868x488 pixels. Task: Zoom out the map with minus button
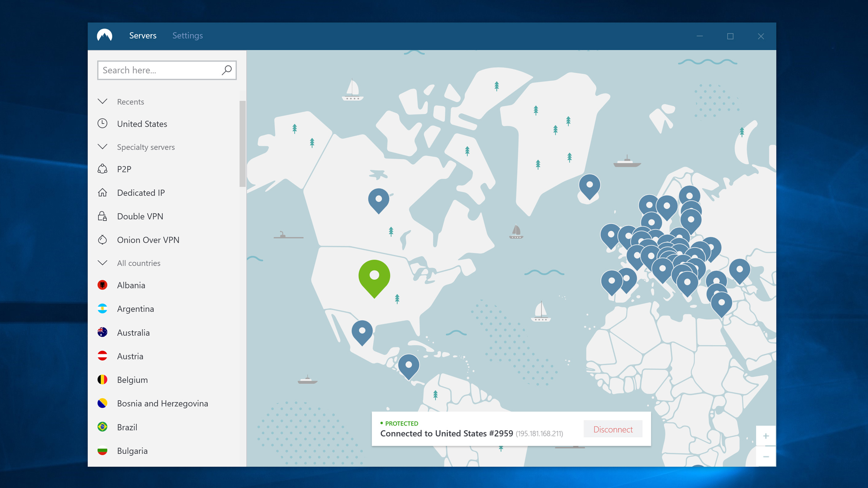tap(766, 457)
